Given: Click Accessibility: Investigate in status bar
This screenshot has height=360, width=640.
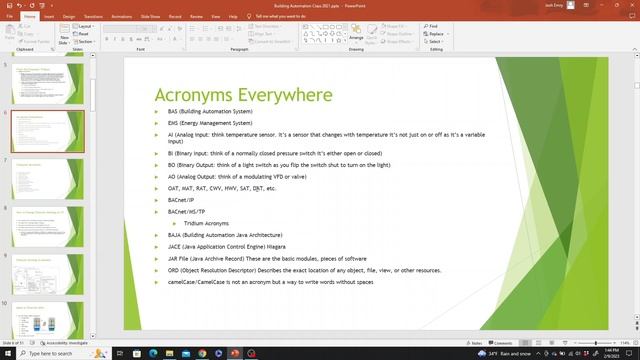Looking at the screenshot, I should click(64, 343).
